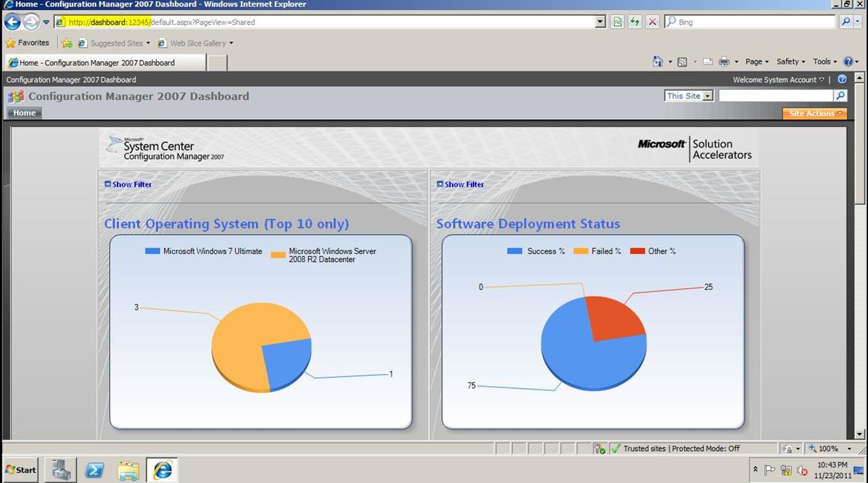Screen dimensions: 868x483
Task: Stop loading the page
Action: 652,22
